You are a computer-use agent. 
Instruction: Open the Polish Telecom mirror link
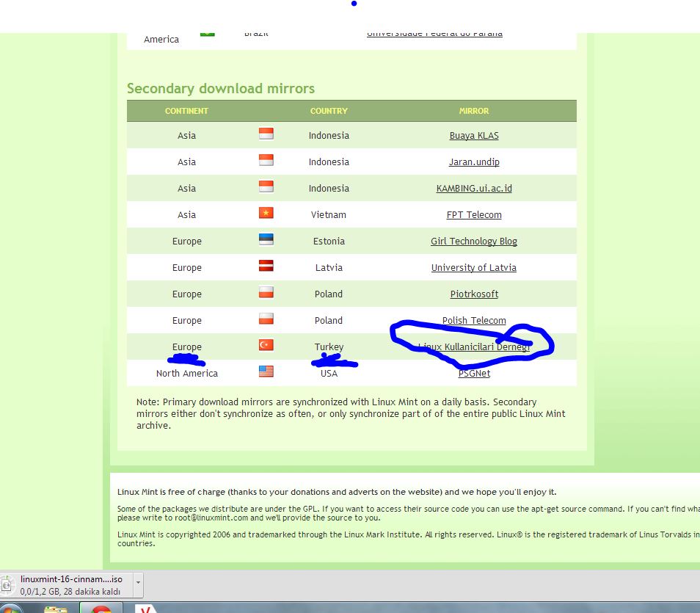(x=474, y=320)
